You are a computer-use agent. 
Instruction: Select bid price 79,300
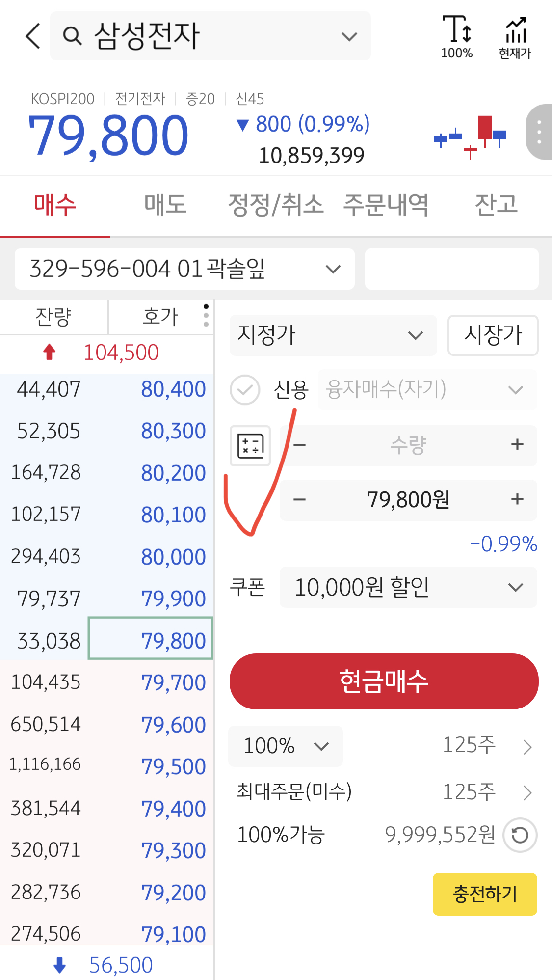173,851
